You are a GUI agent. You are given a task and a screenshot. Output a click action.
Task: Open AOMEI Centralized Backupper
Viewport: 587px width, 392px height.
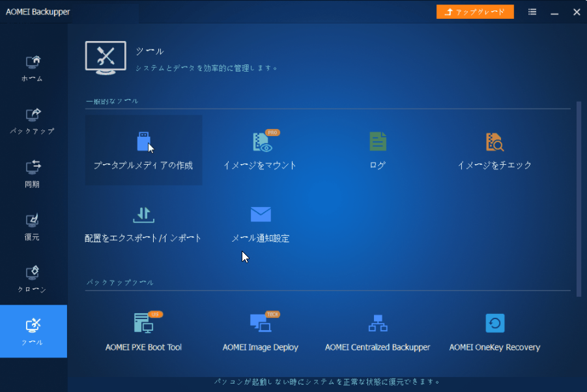pyautogui.click(x=377, y=331)
